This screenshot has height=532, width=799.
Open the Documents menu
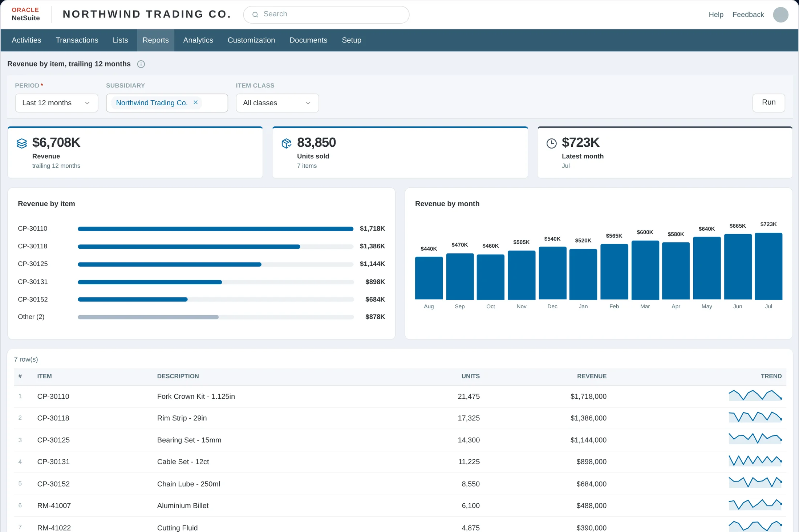point(308,40)
